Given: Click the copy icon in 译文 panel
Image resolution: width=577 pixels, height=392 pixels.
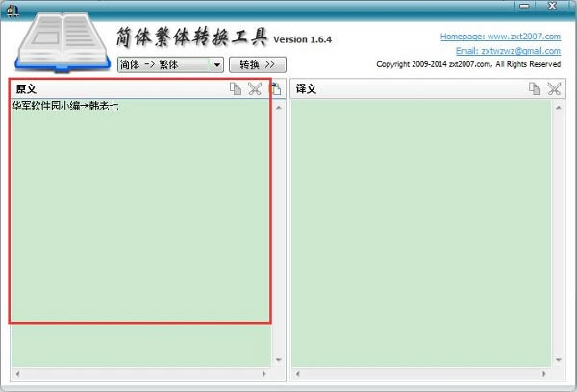Looking at the screenshot, I should pos(535,89).
